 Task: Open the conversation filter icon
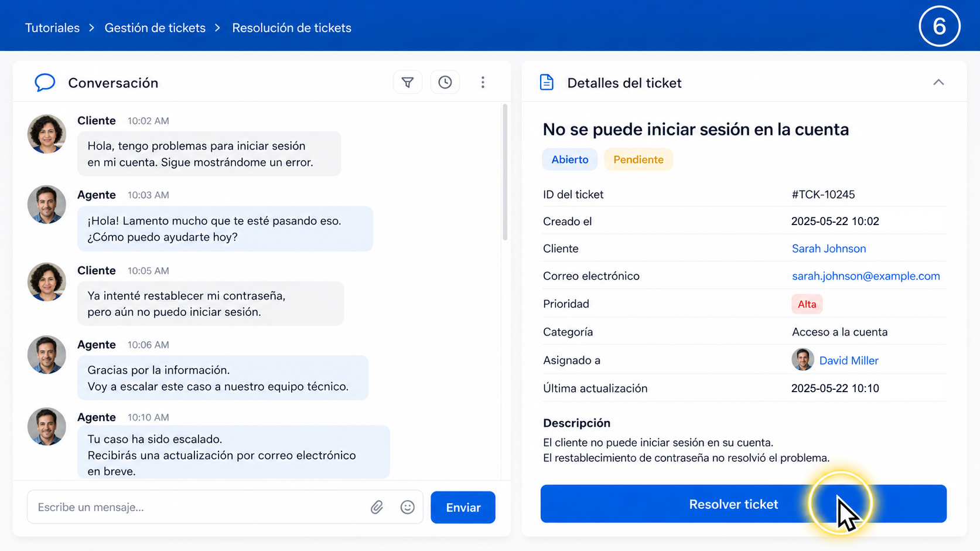click(408, 83)
